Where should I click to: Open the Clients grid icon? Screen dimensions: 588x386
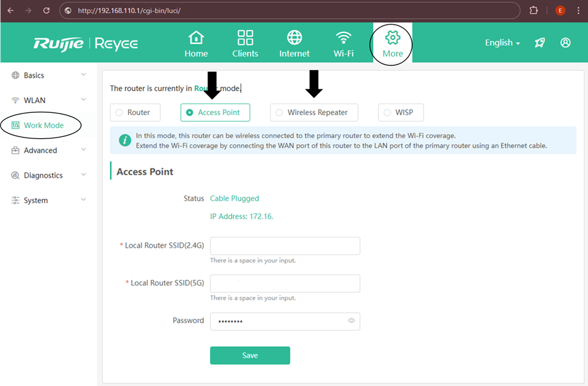[x=245, y=38]
